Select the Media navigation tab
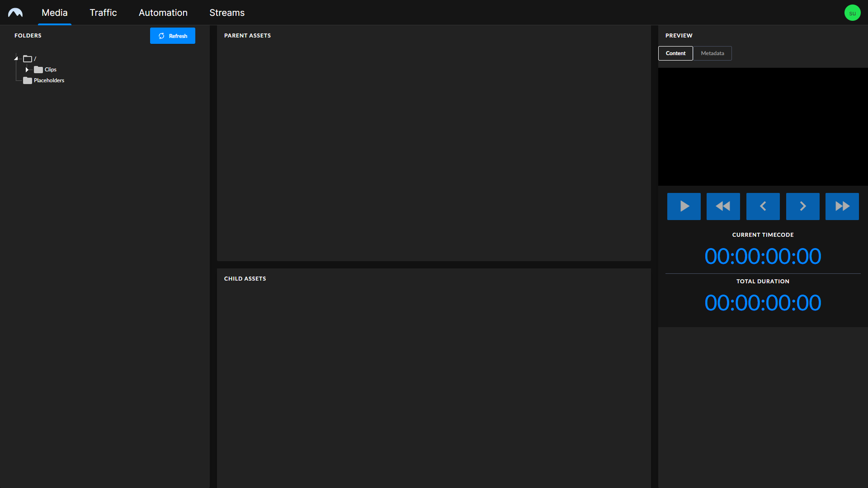The image size is (868, 488). [55, 13]
